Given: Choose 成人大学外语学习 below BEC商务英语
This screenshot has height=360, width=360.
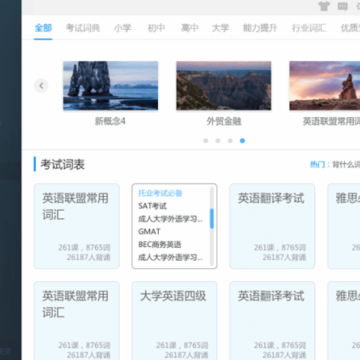Looking at the screenshot, I should tap(170, 257).
